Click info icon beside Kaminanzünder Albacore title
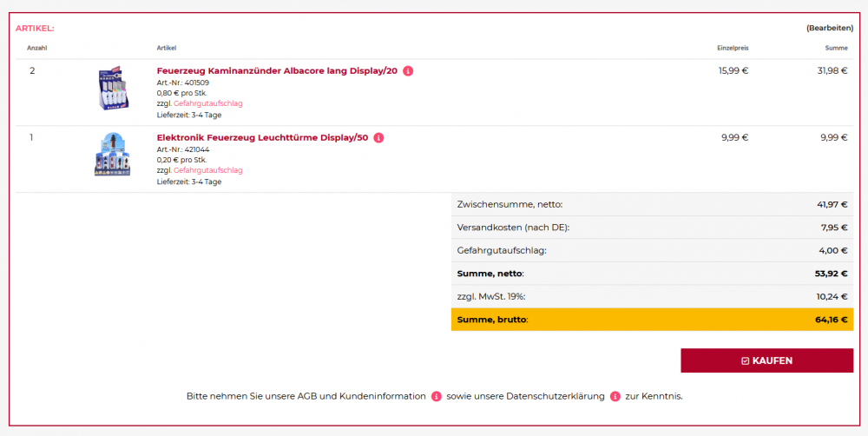 click(408, 71)
